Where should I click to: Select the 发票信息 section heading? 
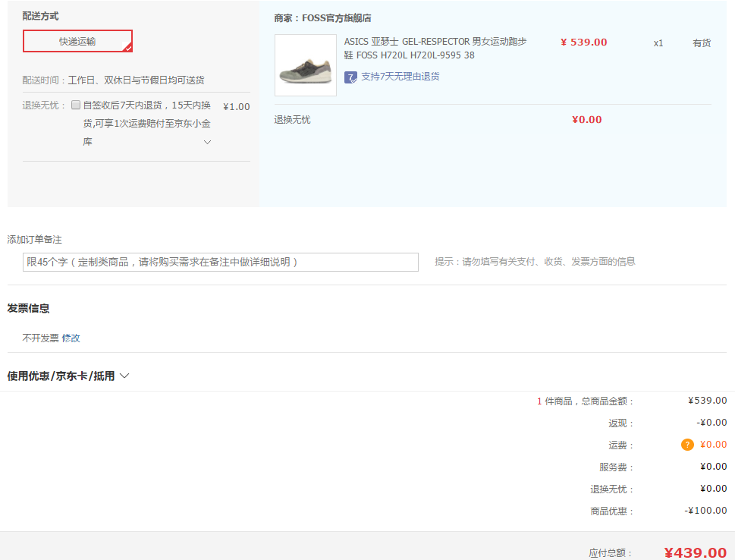point(28,308)
